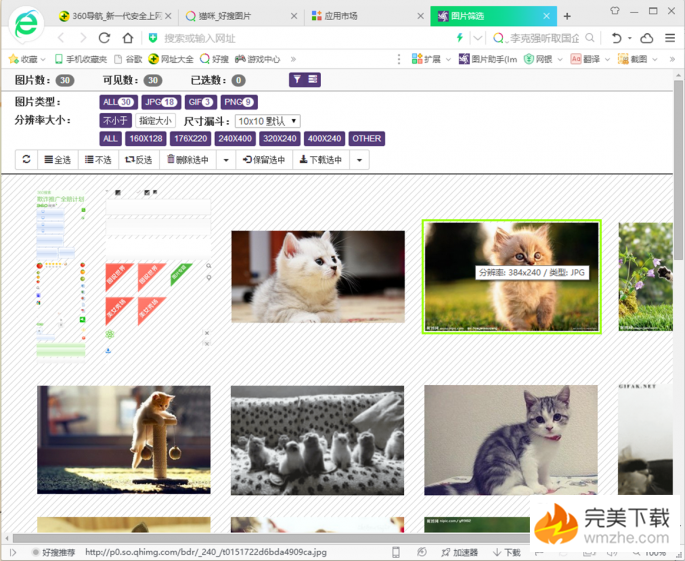Select the gray tabby kitten thumbnail
The width and height of the screenshot is (685, 561).
[511, 440]
